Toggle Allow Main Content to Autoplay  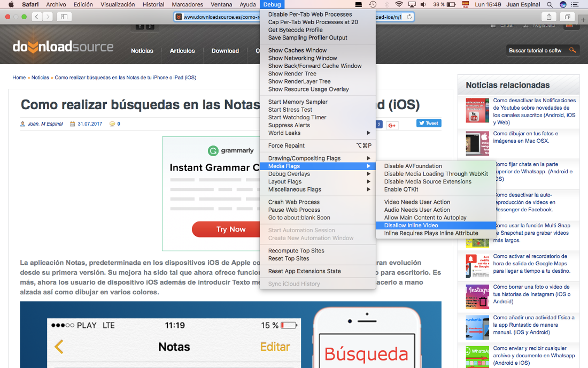pyautogui.click(x=435, y=218)
